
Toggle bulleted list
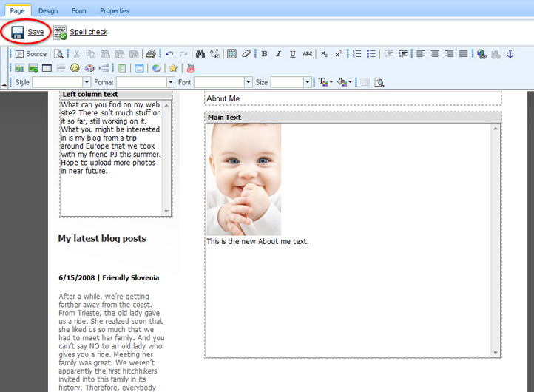tap(371, 54)
